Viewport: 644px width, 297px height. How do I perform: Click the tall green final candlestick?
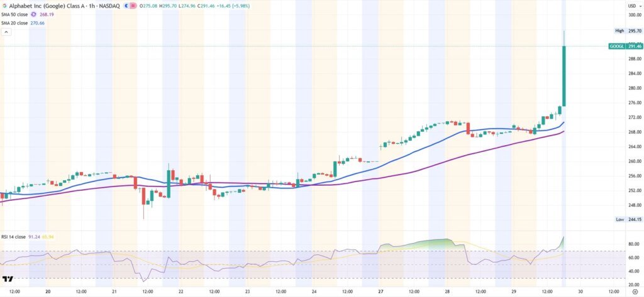564,75
